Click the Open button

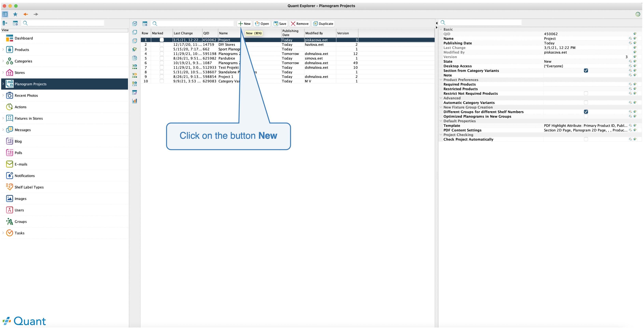click(x=262, y=23)
